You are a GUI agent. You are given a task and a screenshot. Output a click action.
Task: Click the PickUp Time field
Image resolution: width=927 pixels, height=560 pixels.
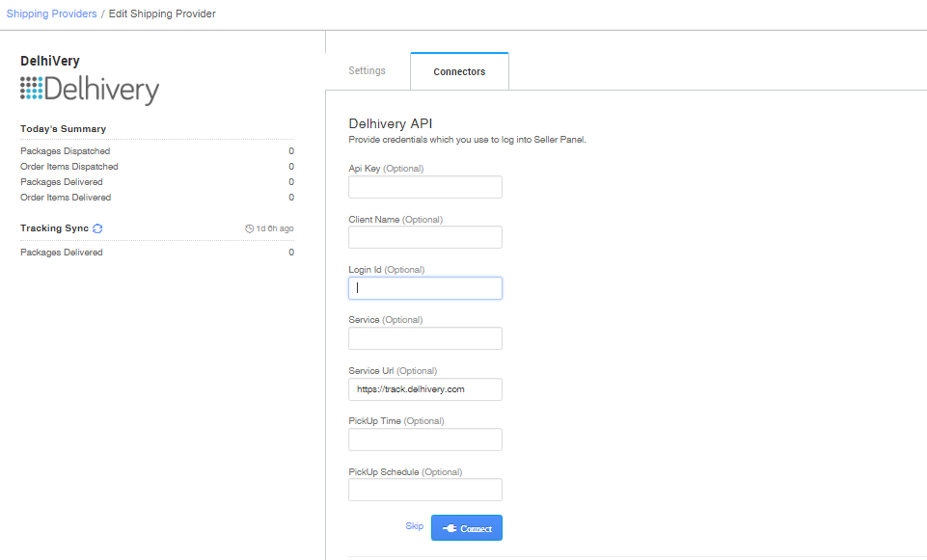click(x=424, y=439)
